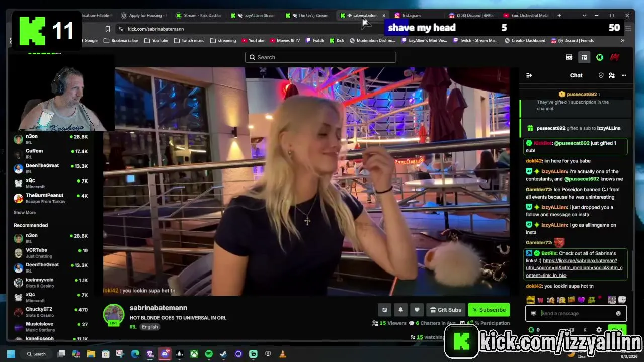This screenshot has height=362, width=644.
Task: Click the taskbar Search box
Action: point(37,354)
